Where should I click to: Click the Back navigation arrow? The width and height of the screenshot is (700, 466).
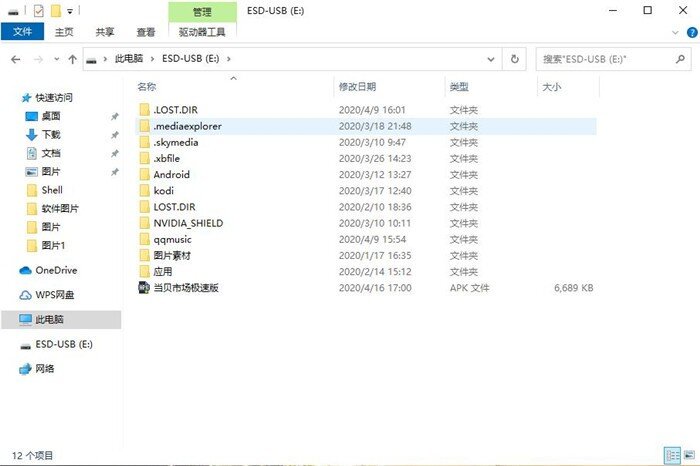coord(16,59)
